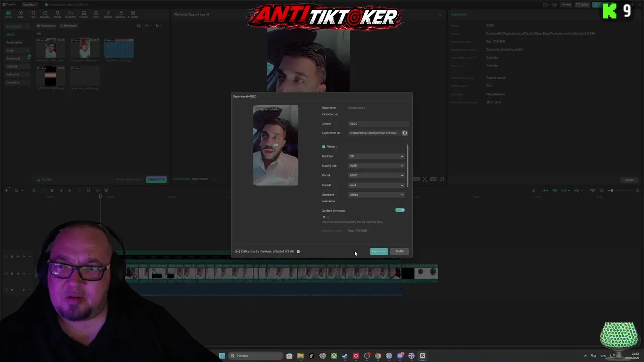
Task: Uncheck the Video export checkbox
Action: tap(324, 147)
